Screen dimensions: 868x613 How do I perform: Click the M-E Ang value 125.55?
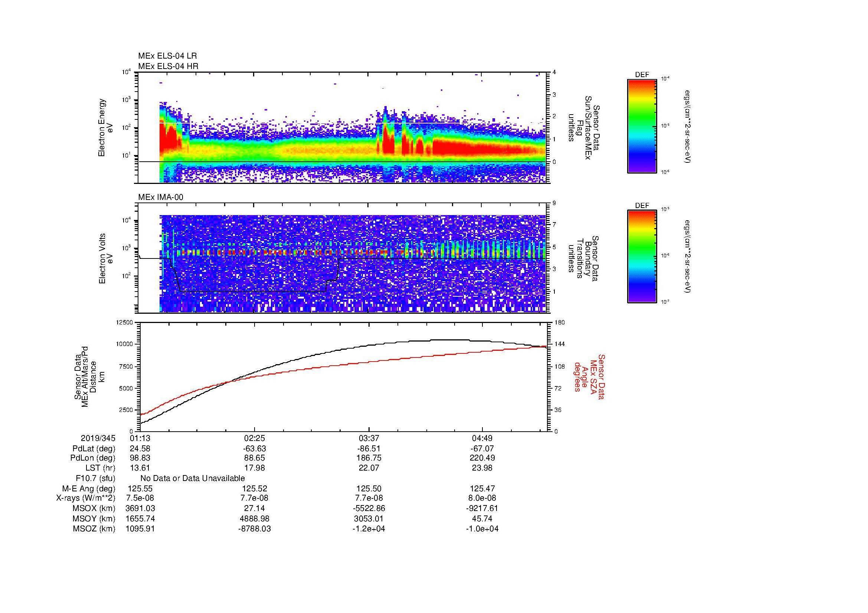140,488
